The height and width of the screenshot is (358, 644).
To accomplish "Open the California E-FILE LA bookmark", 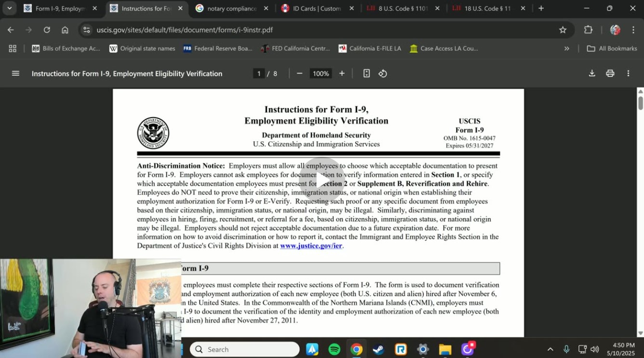I will point(370,48).
